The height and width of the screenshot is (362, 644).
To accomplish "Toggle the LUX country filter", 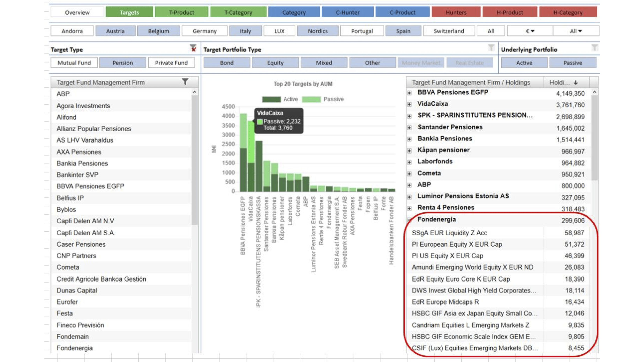I will [280, 31].
